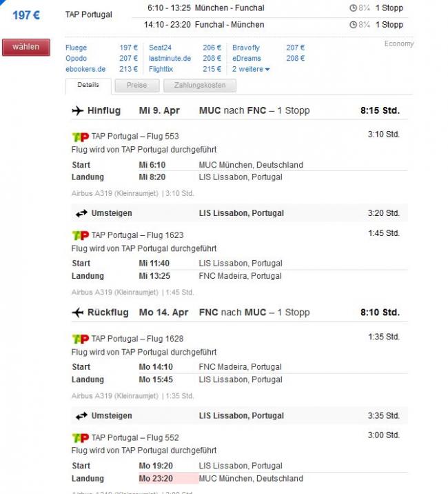The width and height of the screenshot is (448, 494).
Task: Open the Zahlungskosten tab
Action: point(199,86)
